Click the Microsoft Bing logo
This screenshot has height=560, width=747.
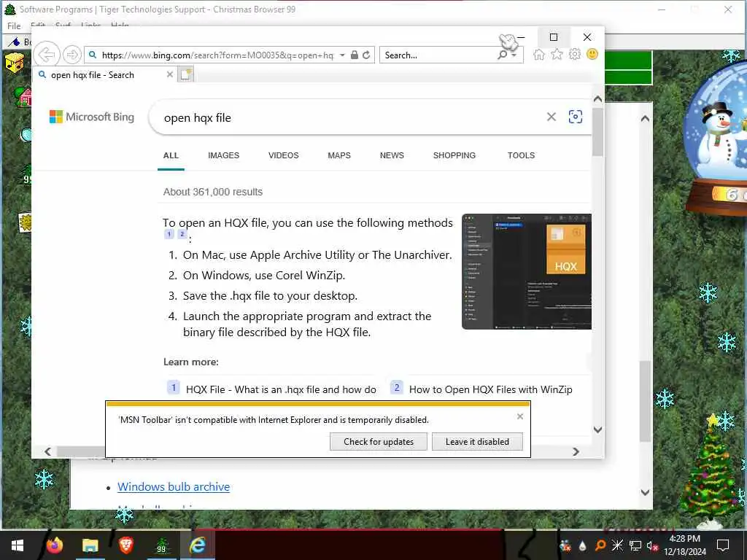(x=92, y=117)
